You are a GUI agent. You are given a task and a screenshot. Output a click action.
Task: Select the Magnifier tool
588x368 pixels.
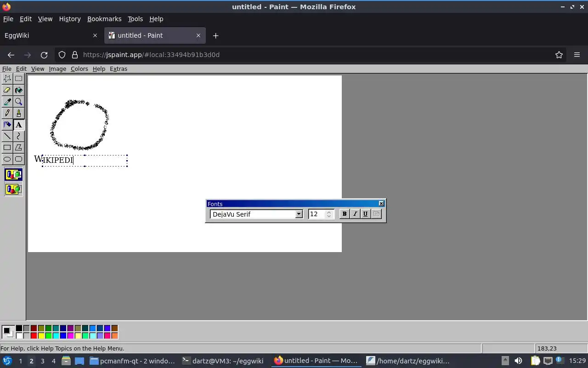point(18,102)
